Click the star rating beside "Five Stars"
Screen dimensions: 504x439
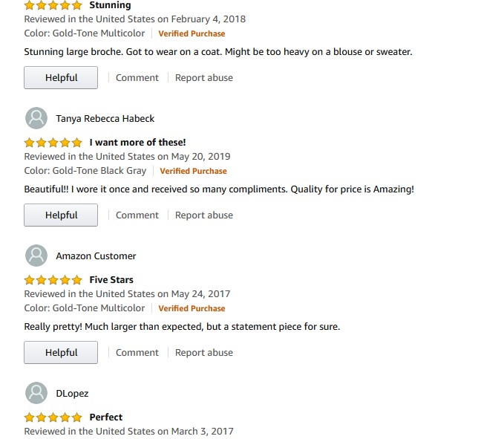point(53,280)
